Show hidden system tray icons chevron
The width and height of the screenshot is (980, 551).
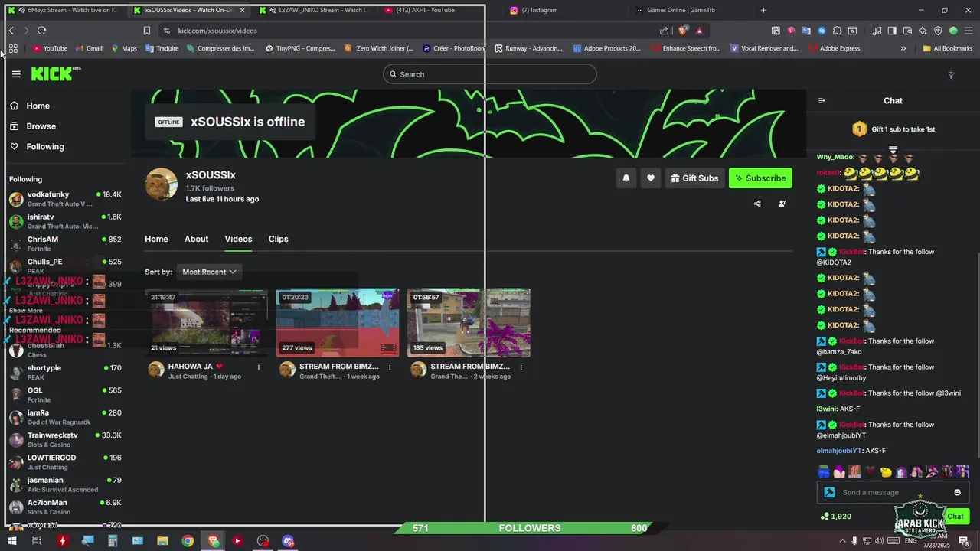tap(842, 541)
